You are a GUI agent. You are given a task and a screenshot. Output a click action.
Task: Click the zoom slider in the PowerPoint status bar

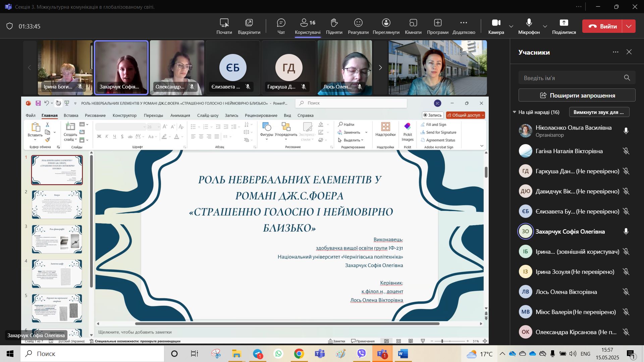click(442, 341)
